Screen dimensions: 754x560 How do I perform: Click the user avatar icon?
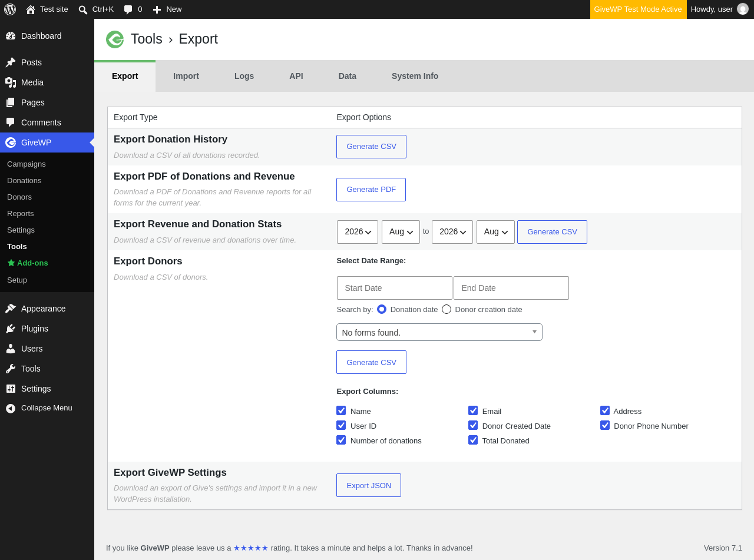tap(743, 9)
